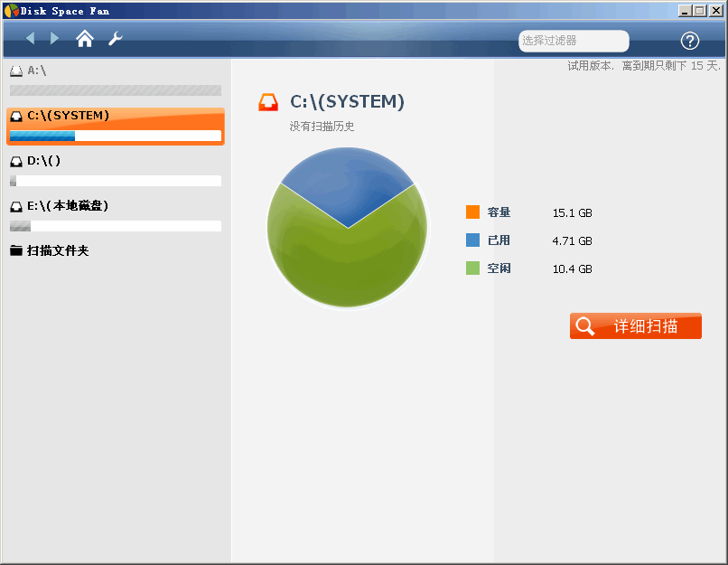This screenshot has width=728, height=565.
Task: Click the green 空闲 legend swatch
Action: point(471,269)
